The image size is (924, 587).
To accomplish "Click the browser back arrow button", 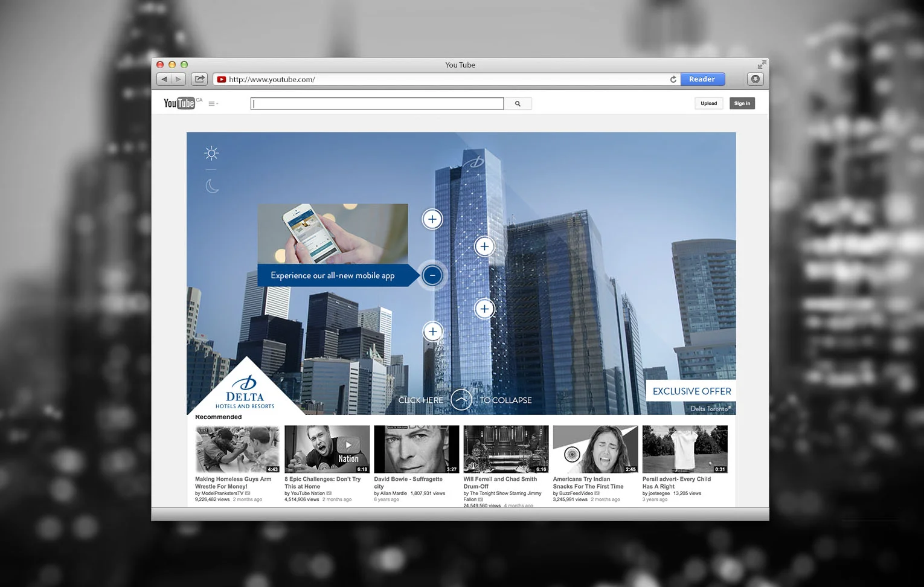I will coord(164,79).
